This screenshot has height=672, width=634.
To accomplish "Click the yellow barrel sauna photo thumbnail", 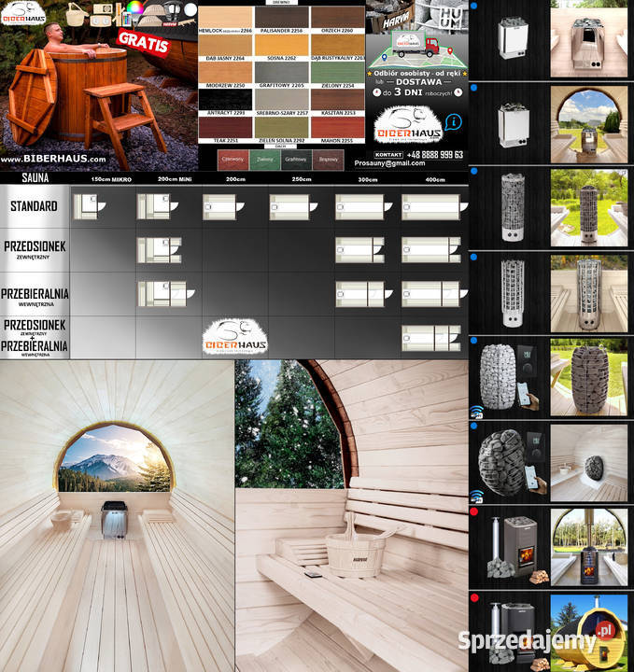I will click(588, 630).
